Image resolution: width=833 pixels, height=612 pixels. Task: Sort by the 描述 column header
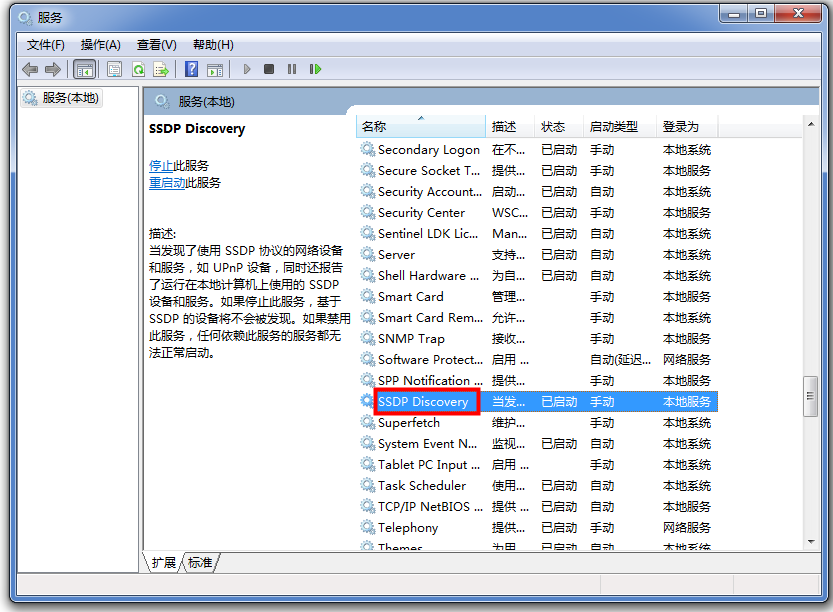coord(509,126)
